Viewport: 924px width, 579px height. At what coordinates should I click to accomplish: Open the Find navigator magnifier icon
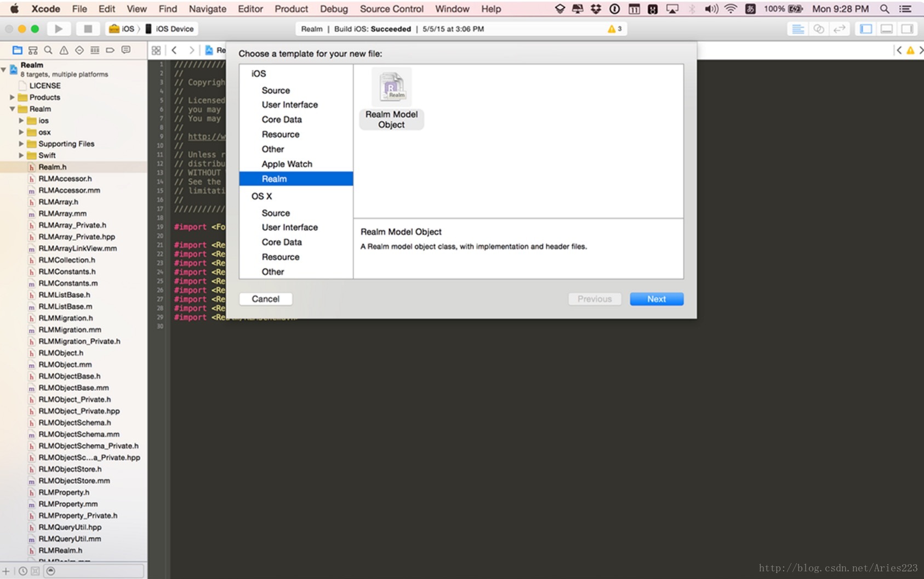48,50
